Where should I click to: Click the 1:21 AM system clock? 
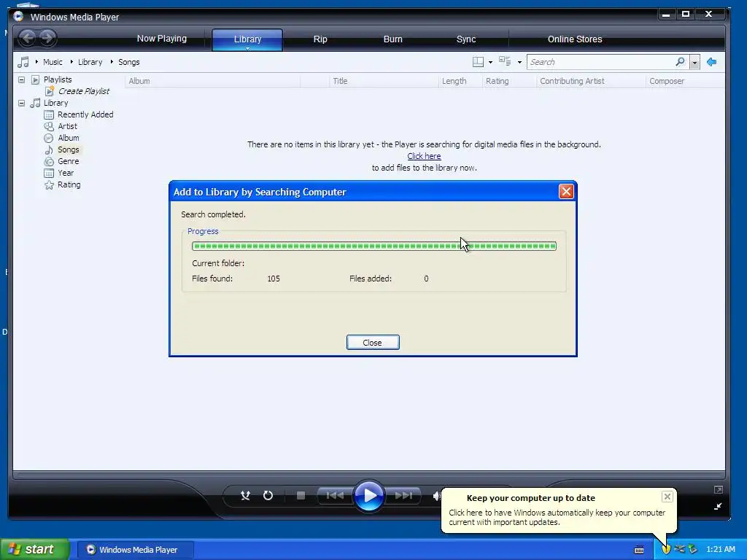pos(720,549)
